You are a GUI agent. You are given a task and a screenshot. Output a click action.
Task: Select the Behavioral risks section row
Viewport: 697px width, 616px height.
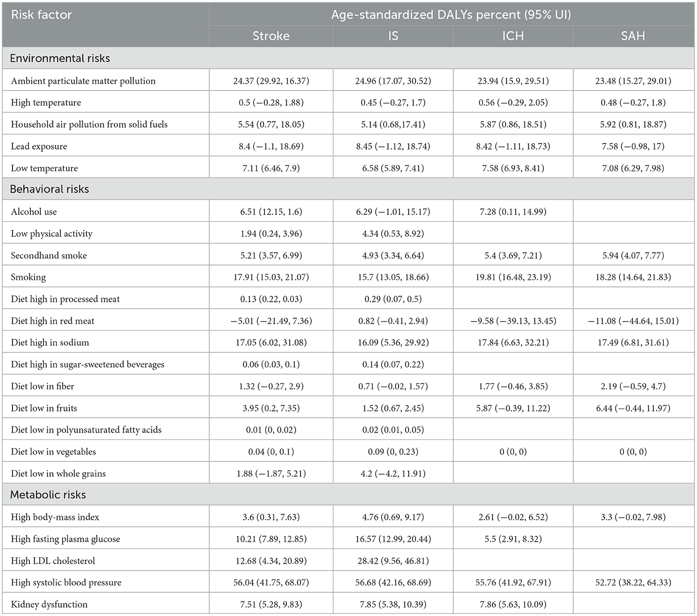[x=348, y=189]
